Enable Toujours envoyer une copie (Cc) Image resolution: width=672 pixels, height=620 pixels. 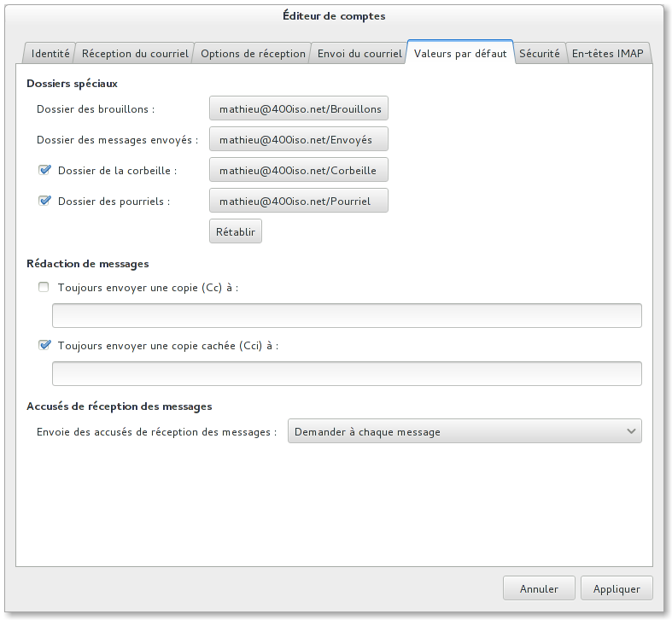point(44,288)
